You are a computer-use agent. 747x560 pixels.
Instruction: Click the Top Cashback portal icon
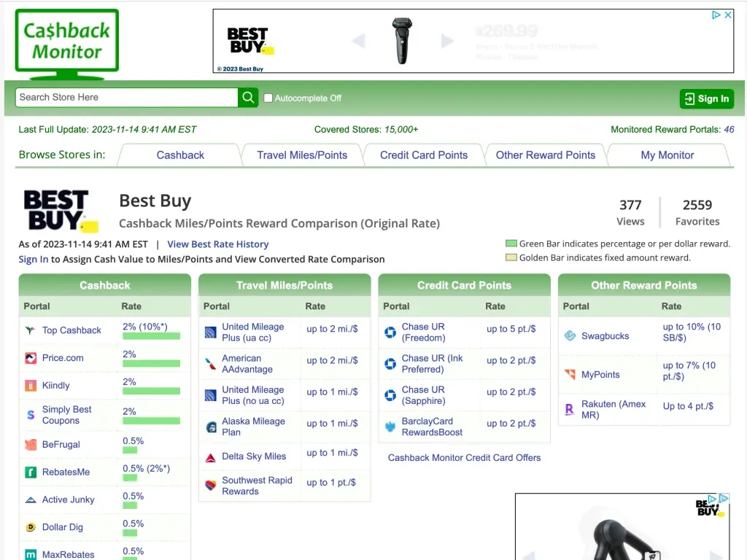pyautogui.click(x=31, y=330)
